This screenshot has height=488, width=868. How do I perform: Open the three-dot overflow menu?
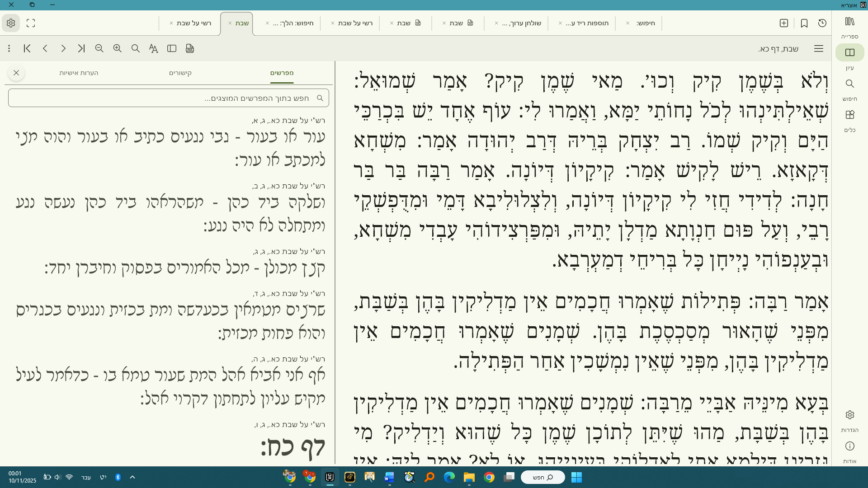tap(9, 48)
